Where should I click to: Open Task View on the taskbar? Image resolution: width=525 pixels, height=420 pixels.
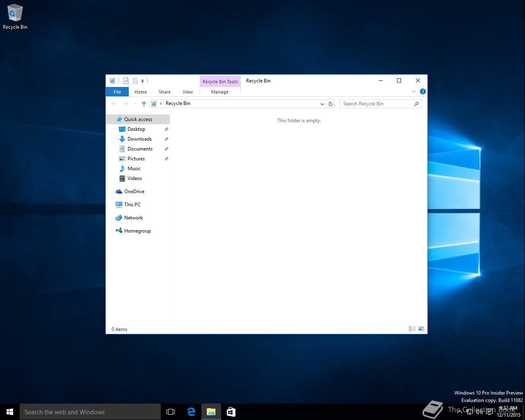[x=171, y=412]
